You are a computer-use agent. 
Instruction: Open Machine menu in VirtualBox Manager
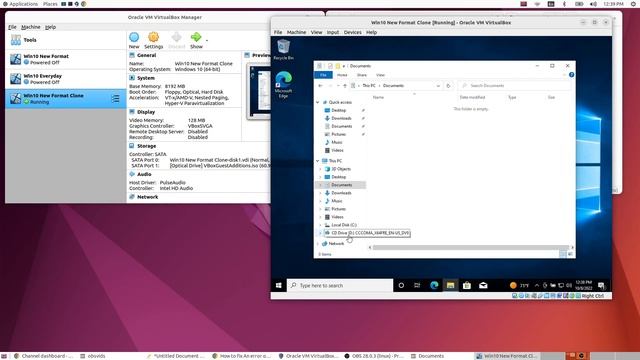(x=31, y=27)
